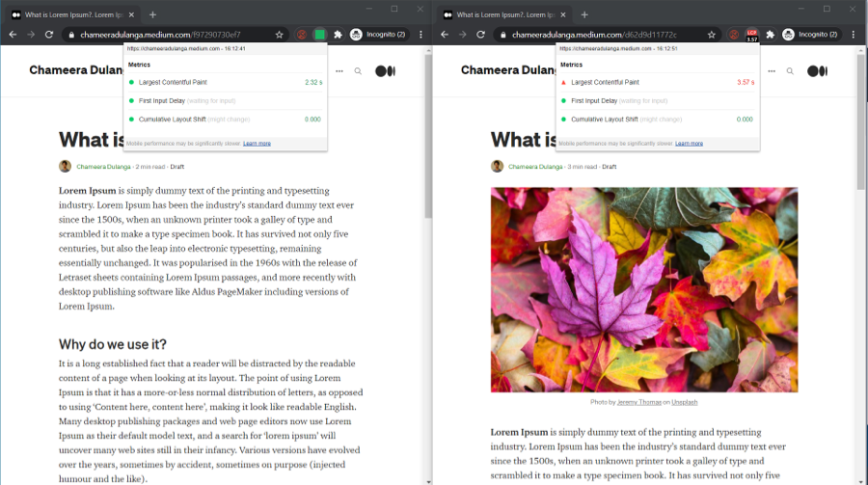Click the red LCP 3.57 Web Vitals icon in the right window
868x485 pixels.
[751, 35]
